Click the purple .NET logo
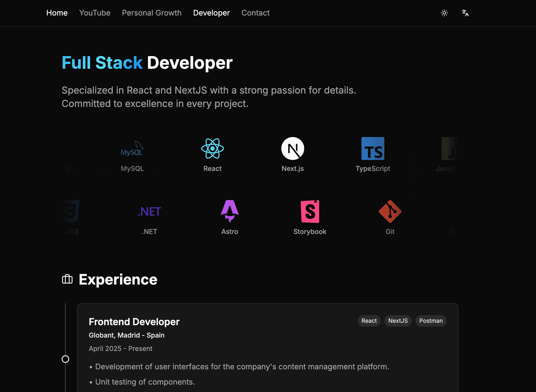 (x=149, y=212)
